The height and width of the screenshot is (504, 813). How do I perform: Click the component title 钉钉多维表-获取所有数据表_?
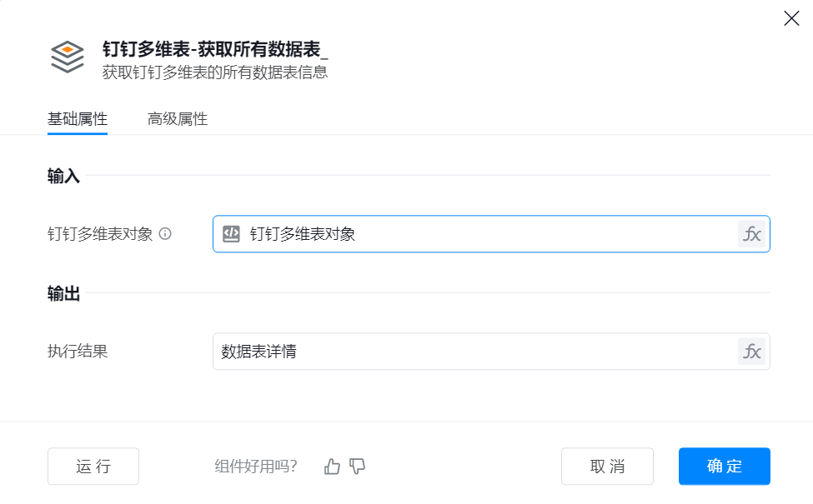click(x=215, y=48)
